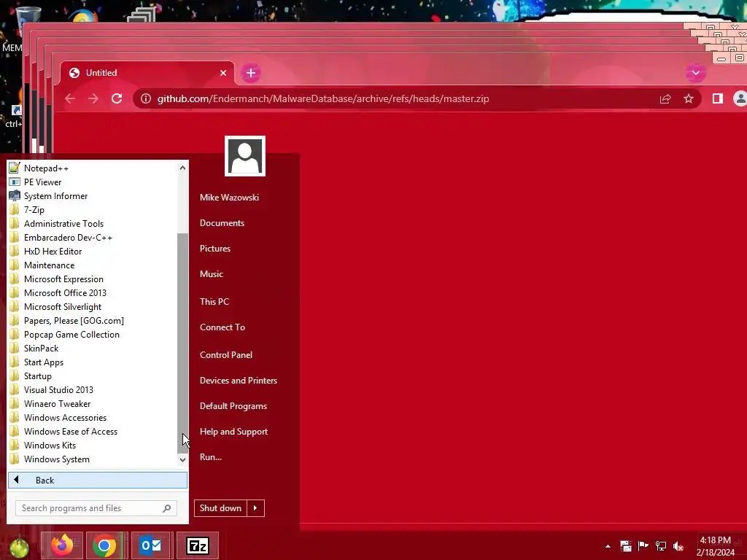Switch to Chrome on the taskbar
The height and width of the screenshot is (560, 747).
(x=104, y=545)
